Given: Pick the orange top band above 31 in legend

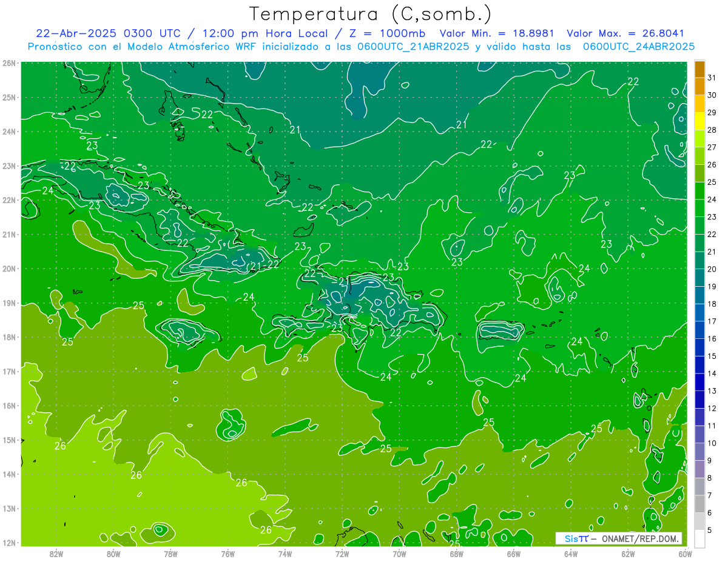Looking at the screenshot, I should tap(699, 69).
